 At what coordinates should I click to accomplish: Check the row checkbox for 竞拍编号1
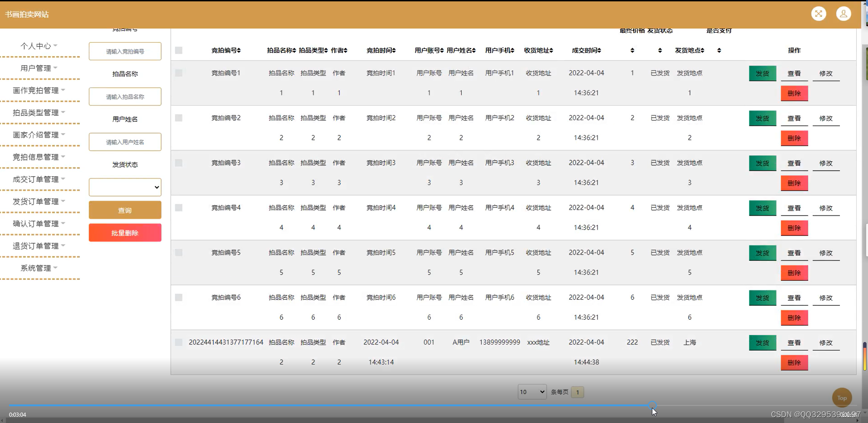(x=179, y=73)
